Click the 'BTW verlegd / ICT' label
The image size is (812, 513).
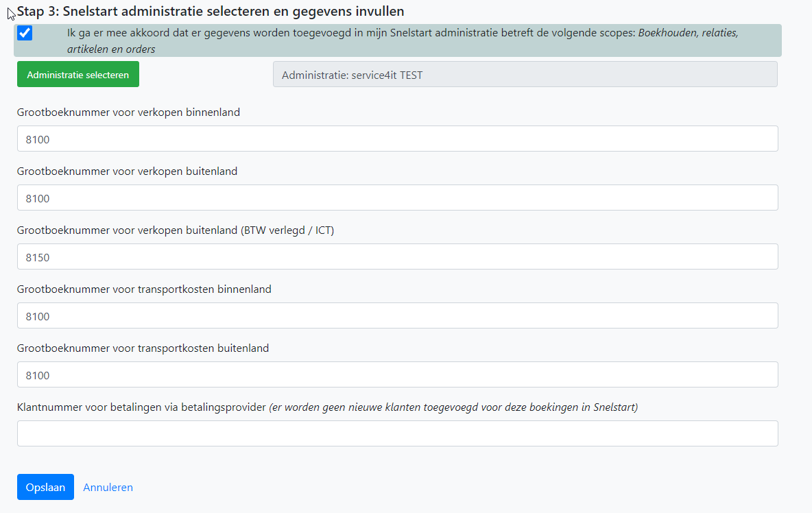[287, 230]
